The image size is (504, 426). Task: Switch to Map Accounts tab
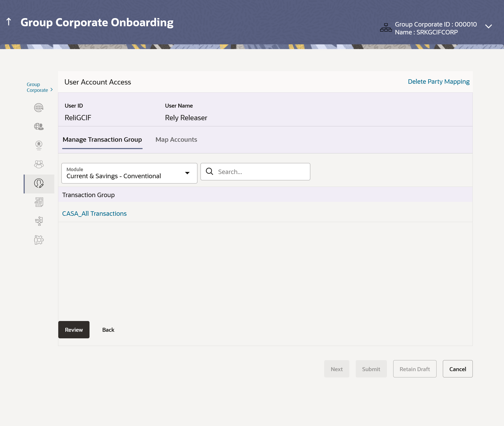(x=176, y=140)
